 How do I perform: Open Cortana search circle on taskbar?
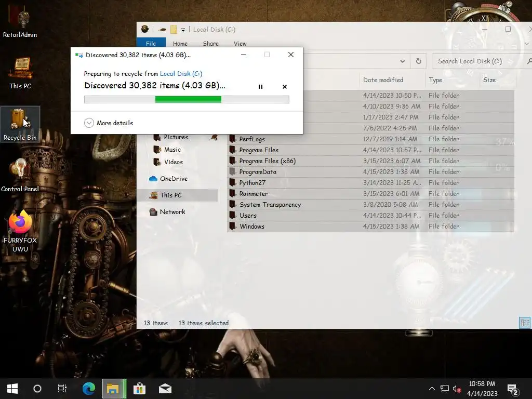click(x=37, y=389)
